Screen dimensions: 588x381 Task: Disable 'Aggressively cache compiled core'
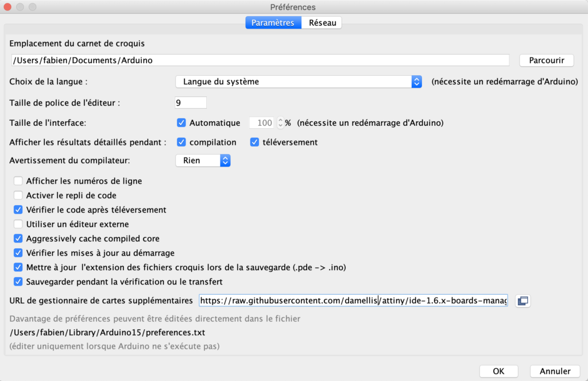(x=18, y=238)
